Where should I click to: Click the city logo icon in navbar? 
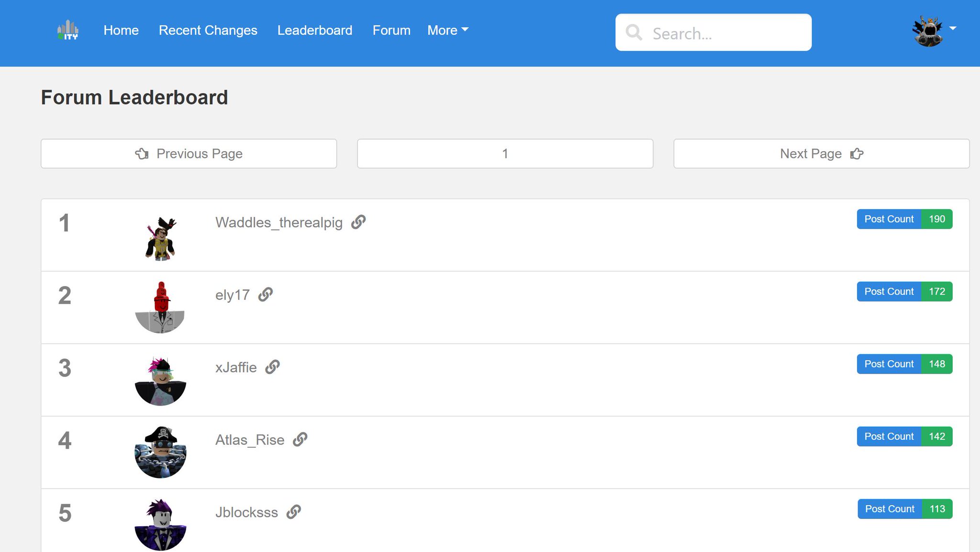click(68, 30)
